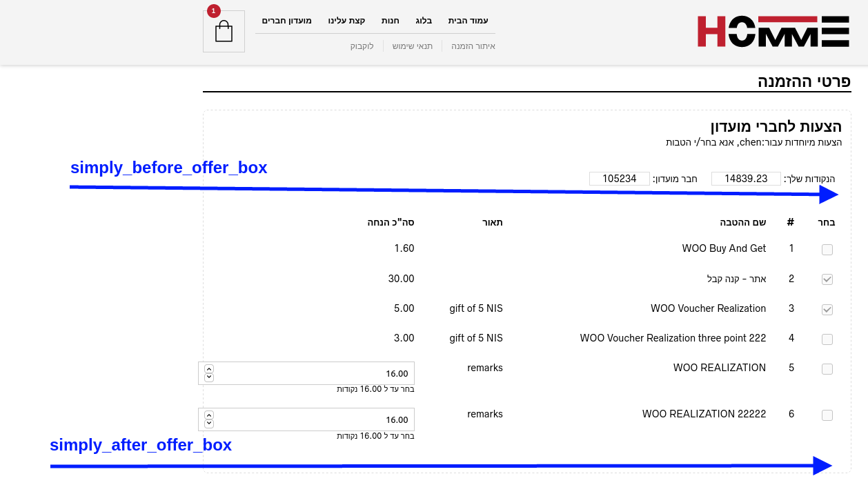Increase points for WOO REALIZATION row 5
Image resolution: width=868 pixels, height=485 pixels.
209,369
